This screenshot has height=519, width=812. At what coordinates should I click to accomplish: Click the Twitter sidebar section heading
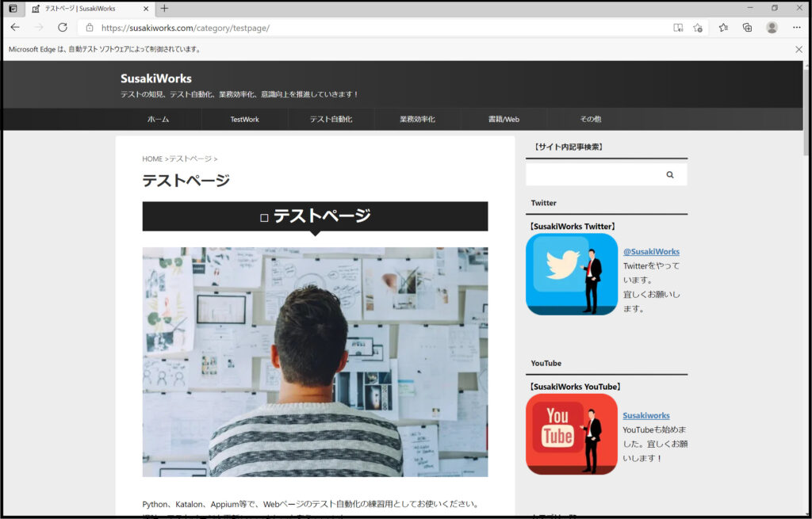point(543,203)
